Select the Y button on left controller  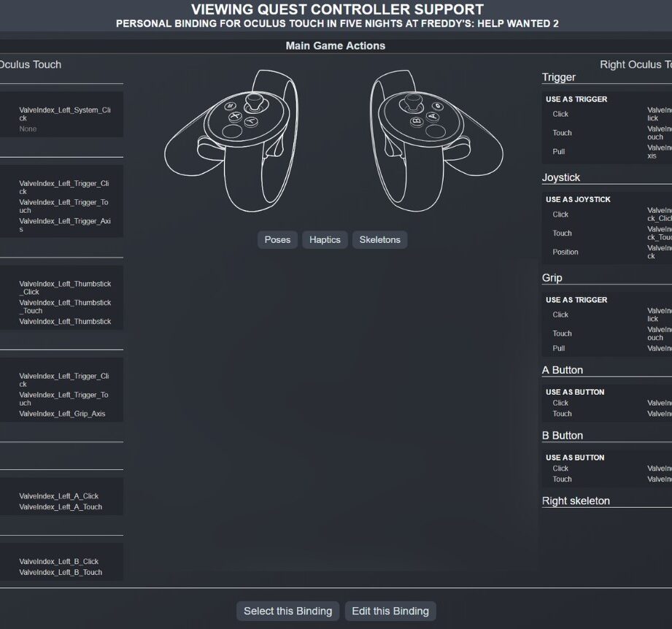coord(252,121)
